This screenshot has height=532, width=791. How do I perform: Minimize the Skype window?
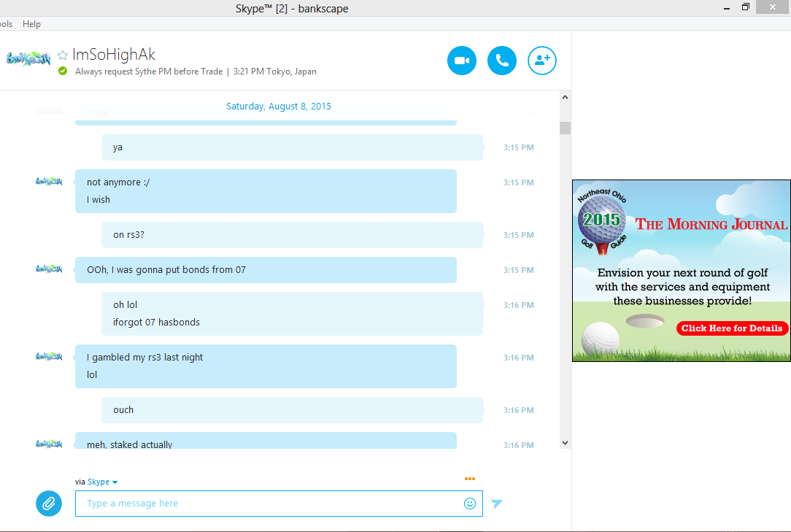point(727,8)
